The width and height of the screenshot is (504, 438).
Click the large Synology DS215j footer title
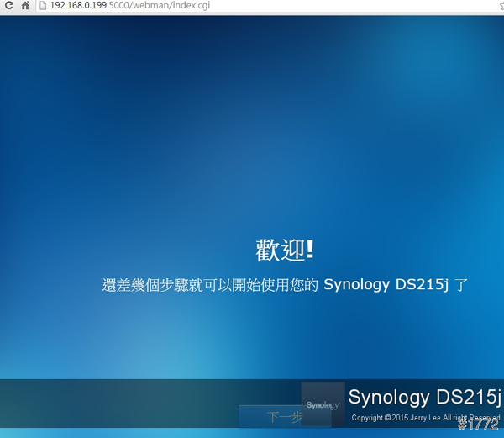pyautogui.click(x=424, y=397)
